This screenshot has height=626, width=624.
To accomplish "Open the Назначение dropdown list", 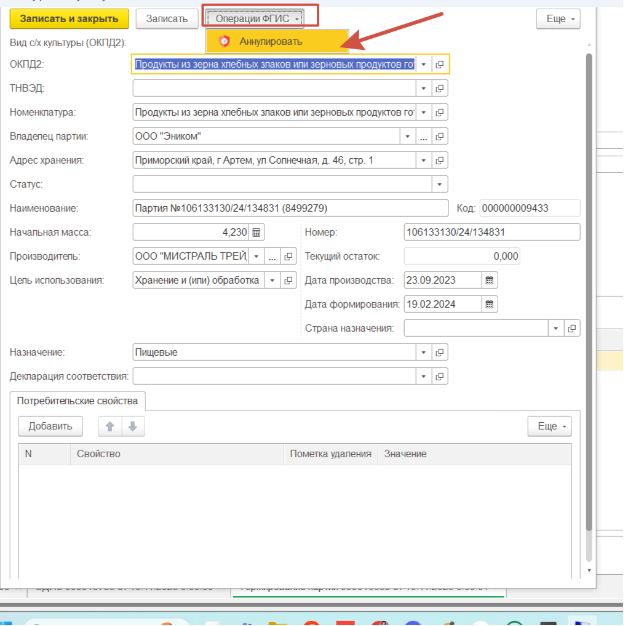I will (424, 352).
